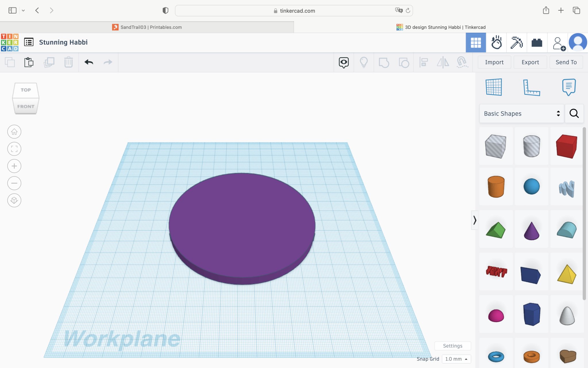Viewport: 588px width, 368px height.
Task: Open the Workplane tool icon
Action: click(494, 87)
